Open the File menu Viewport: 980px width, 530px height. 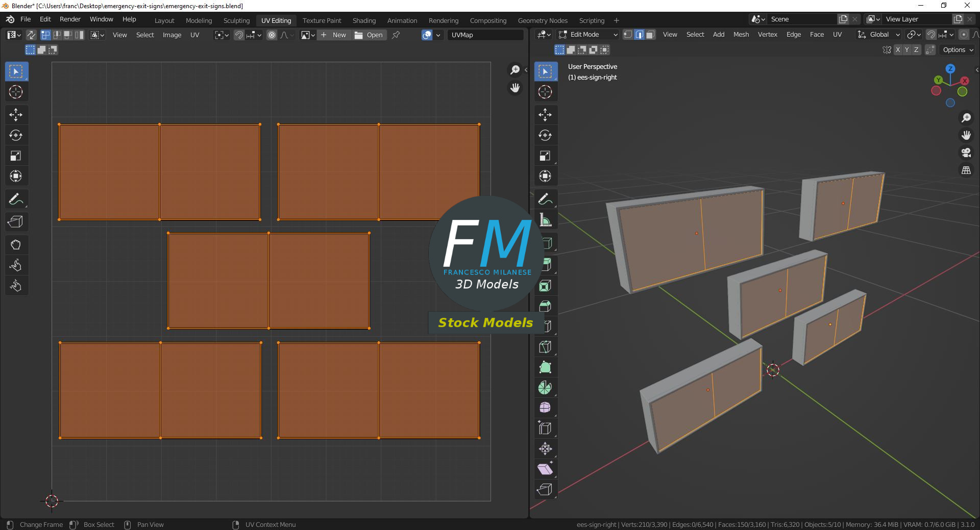point(26,19)
